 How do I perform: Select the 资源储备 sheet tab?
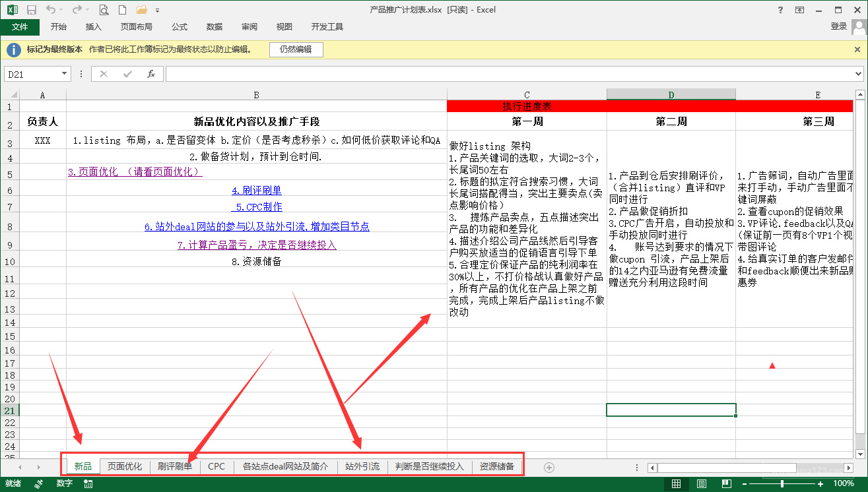tap(497, 466)
